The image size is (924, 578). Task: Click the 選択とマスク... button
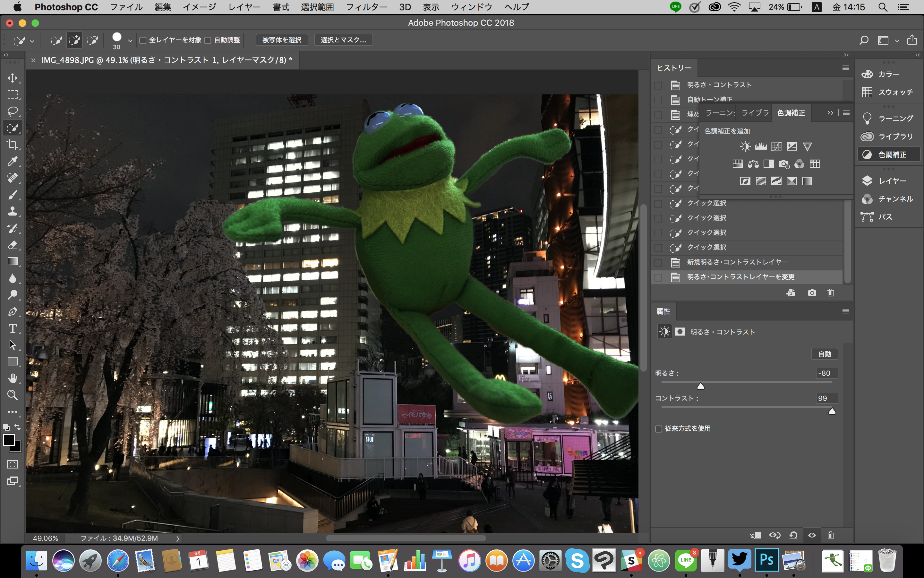point(343,40)
